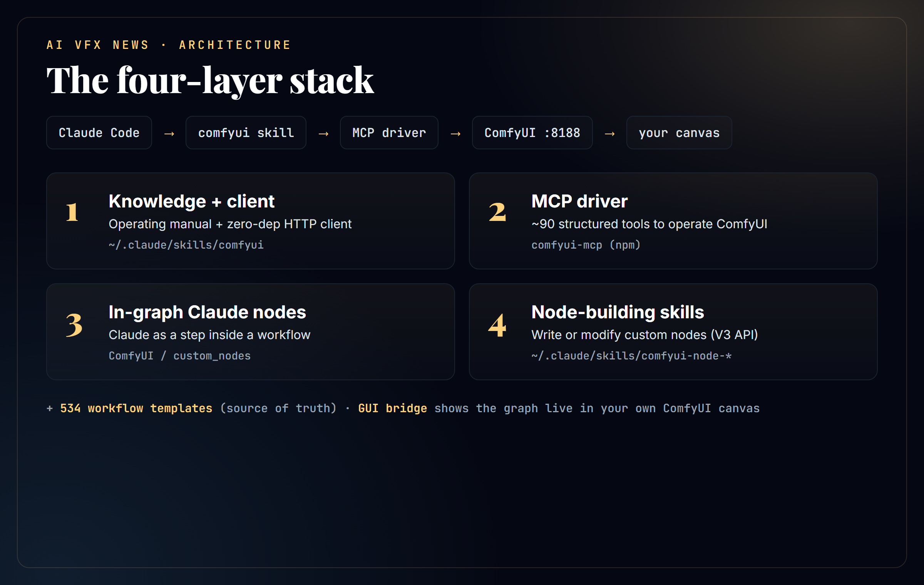
Task: Click the "Claude Code" pipeline chip
Action: (99, 133)
